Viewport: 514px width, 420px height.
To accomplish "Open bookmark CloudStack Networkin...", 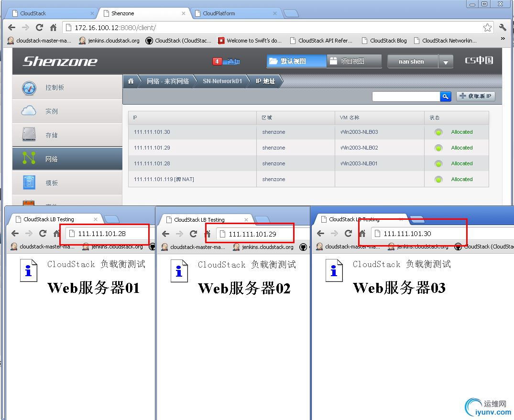I will coord(445,41).
